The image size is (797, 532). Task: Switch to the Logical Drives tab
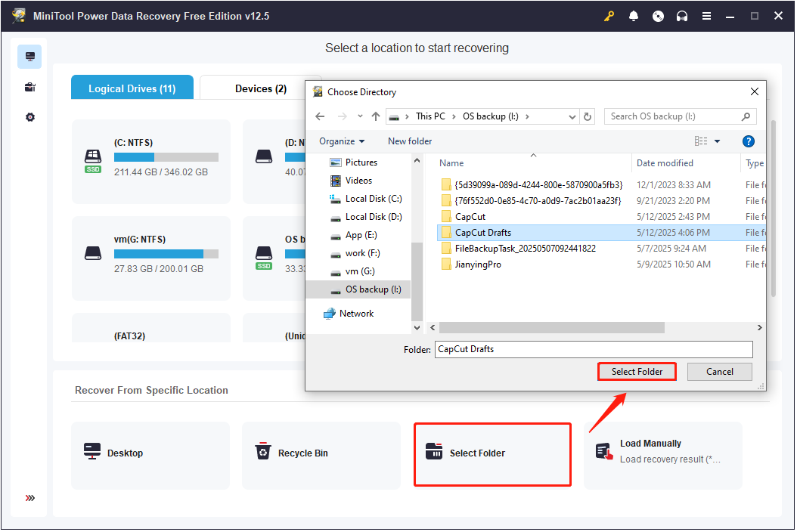pyautogui.click(x=132, y=88)
